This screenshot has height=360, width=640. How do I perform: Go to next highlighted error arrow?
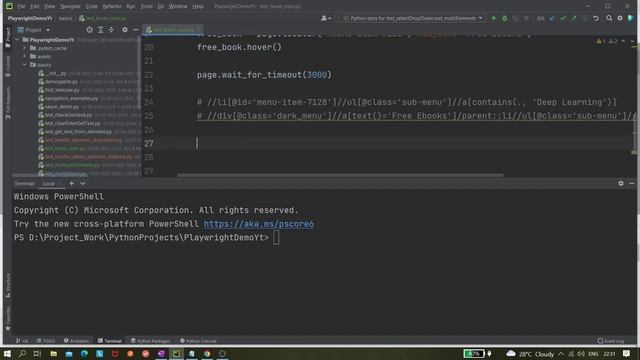(x=632, y=41)
